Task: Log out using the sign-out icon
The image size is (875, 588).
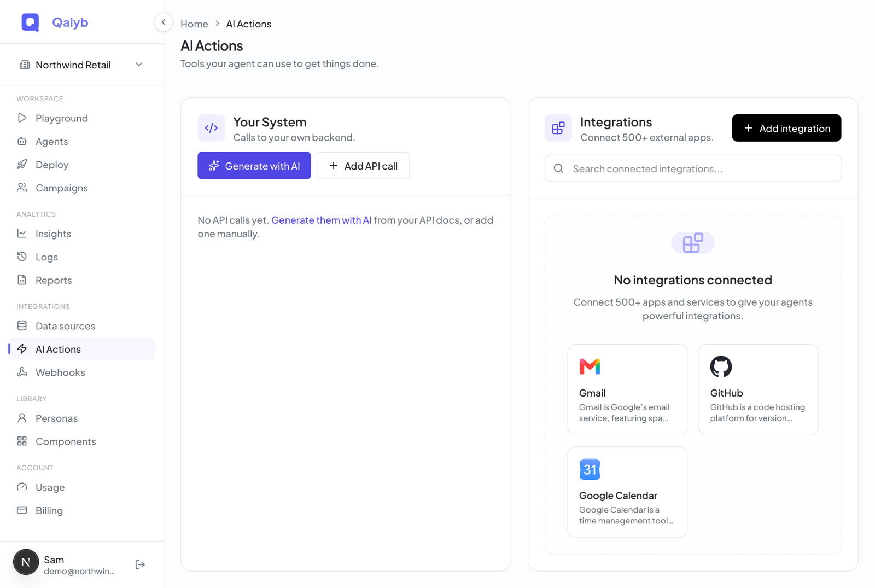Action: (x=140, y=564)
